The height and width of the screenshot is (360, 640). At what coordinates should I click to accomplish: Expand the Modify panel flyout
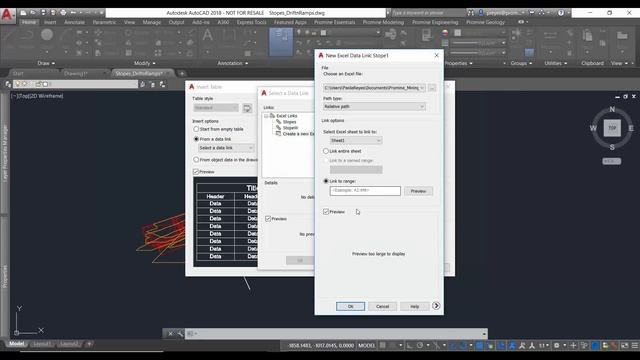(x=144, y=63)
